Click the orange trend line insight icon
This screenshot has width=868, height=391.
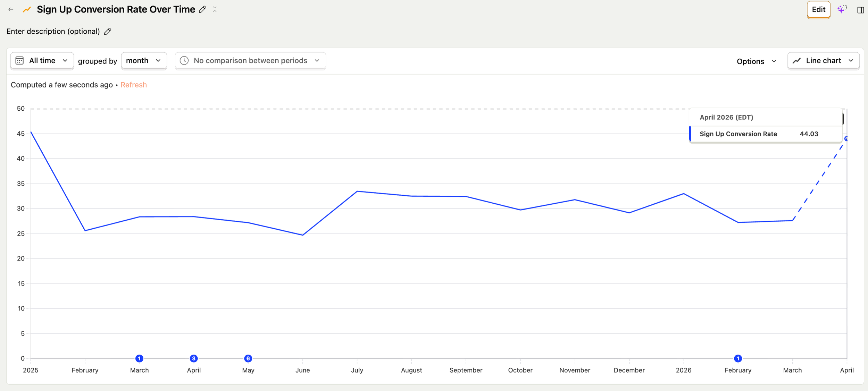point(27,10)
